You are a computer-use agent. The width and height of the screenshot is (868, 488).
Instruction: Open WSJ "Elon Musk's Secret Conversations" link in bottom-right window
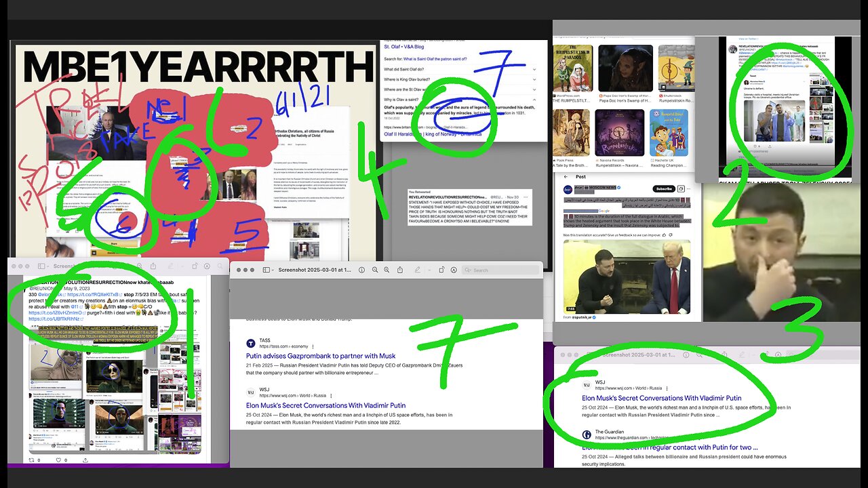coord(662,398)
